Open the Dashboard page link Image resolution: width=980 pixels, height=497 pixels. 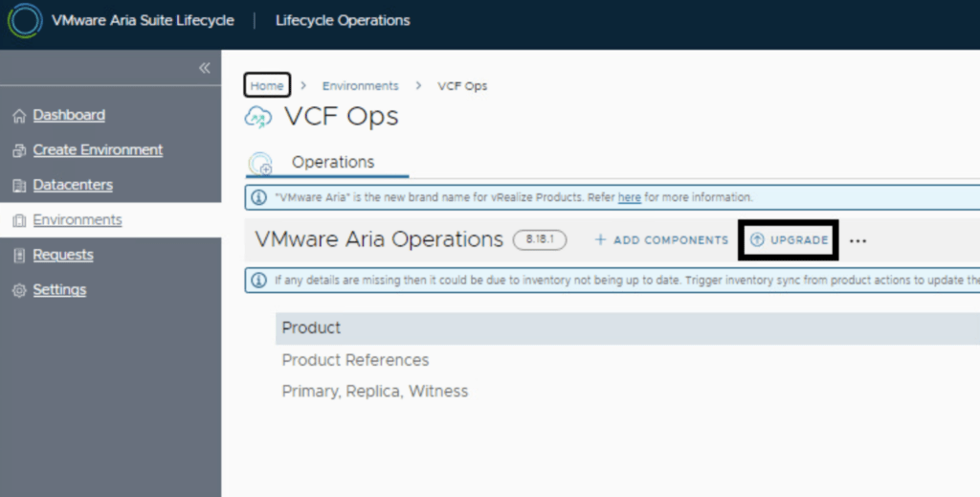click(x=69, y=115)
